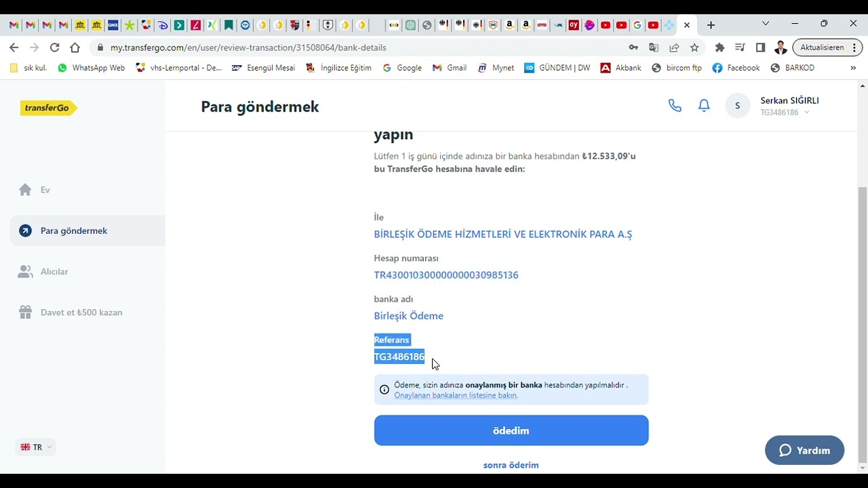Click the Birleşik Ödeme bank name
868x488 pixels.
(x=409, y=316)
